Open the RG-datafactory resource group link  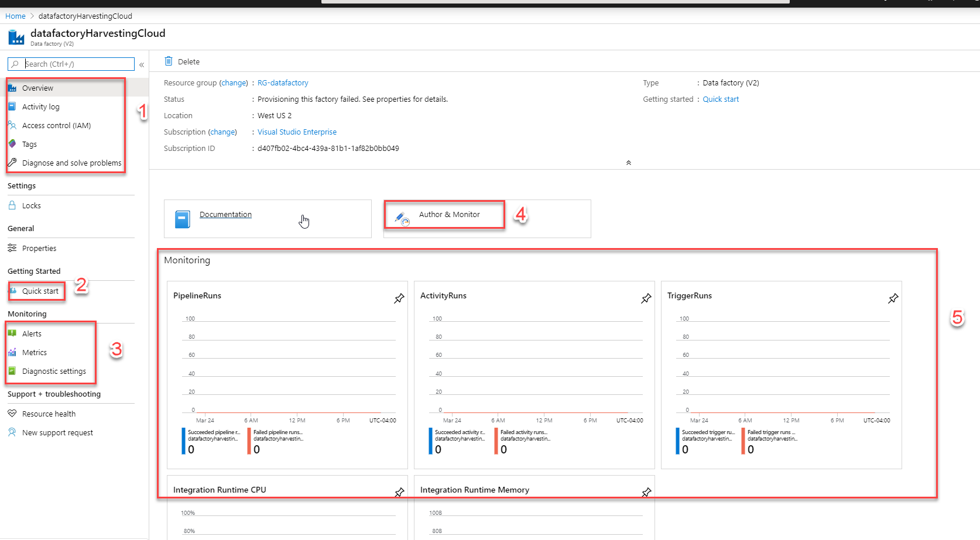coord(283,83)
